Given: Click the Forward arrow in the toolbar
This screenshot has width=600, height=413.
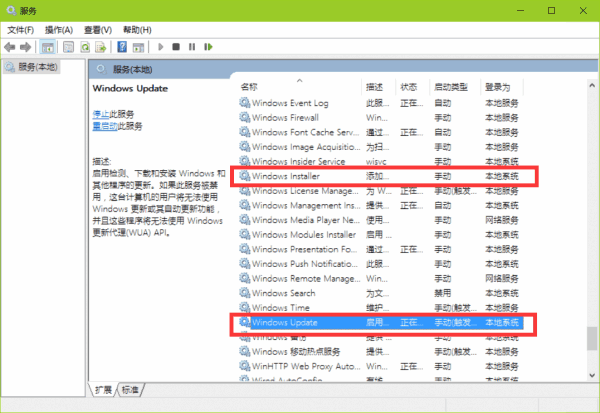Looking at the screenshot, I should [x=27, y=46].
